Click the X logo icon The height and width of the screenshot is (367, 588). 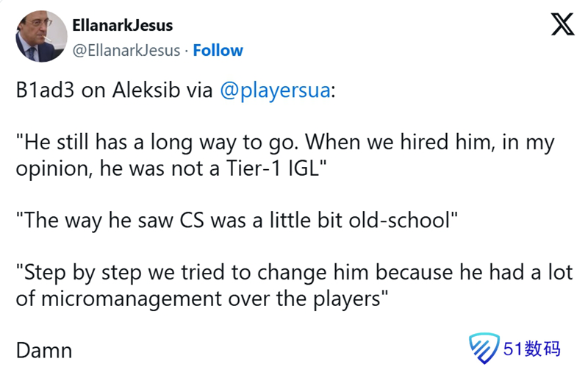(563, 25)
